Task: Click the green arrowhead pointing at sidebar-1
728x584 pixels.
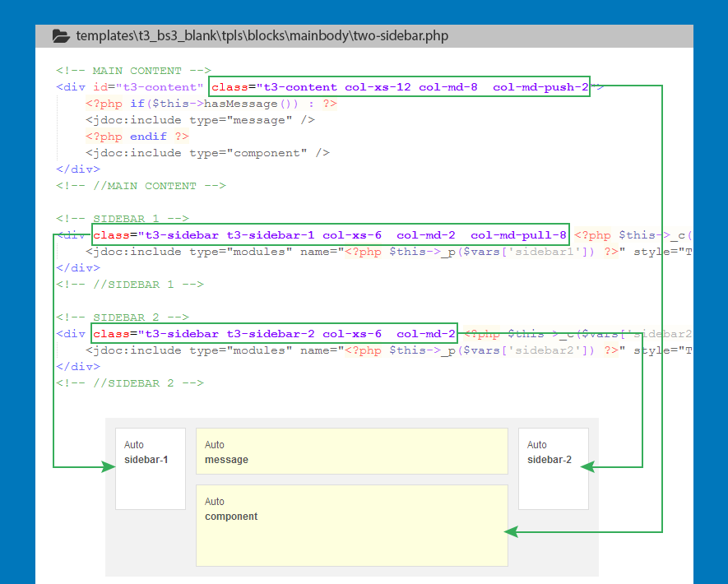Action: pyautogui.click(x=108, y=467)
